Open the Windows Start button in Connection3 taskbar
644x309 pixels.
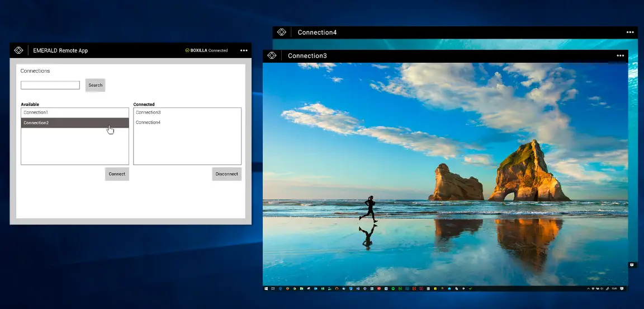[266, 288]
